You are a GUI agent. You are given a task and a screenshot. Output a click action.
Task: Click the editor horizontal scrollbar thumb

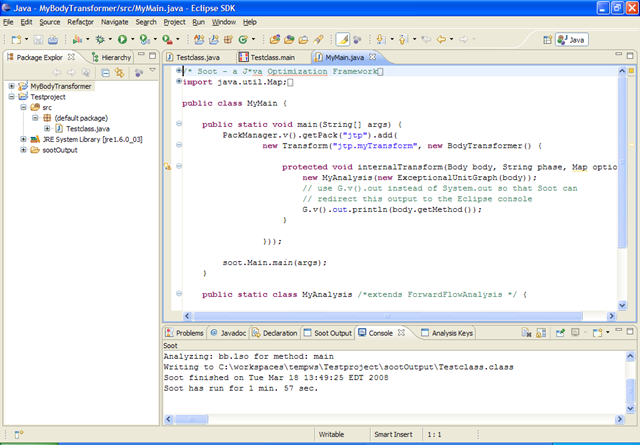(387, 316)
